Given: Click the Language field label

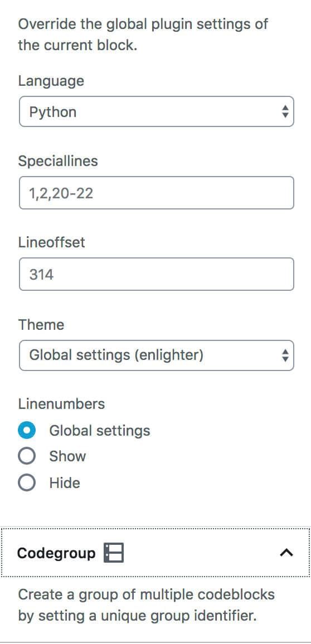Looking at the screenshot, I should pyautogui.click(x=51, y=81).
